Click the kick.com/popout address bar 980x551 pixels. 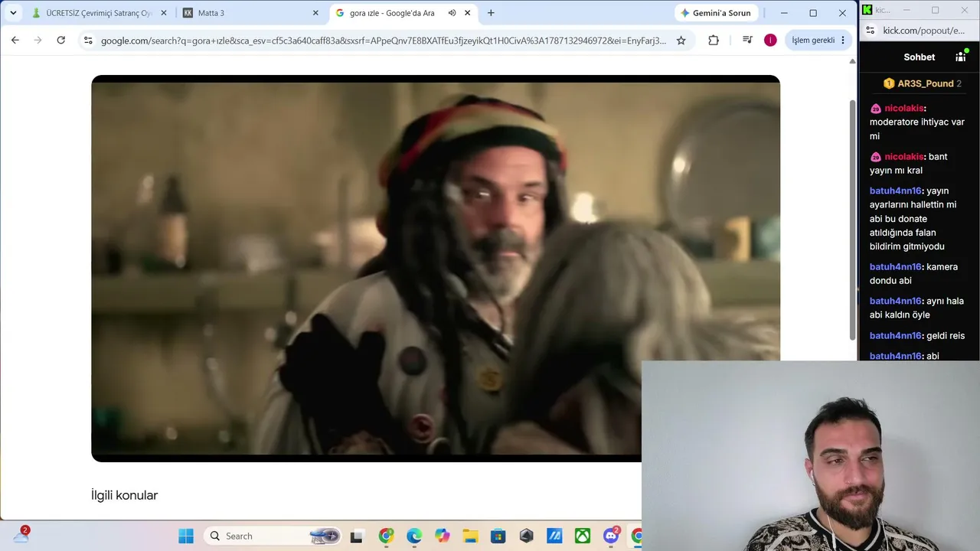924,31
